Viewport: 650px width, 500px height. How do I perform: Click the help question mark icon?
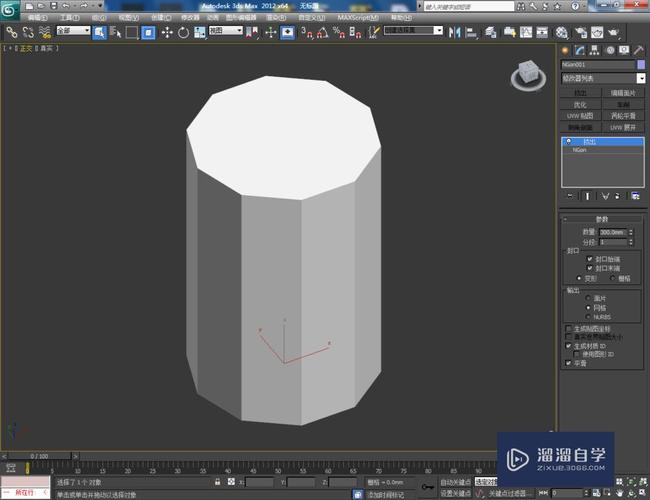(x=575, y=6)
